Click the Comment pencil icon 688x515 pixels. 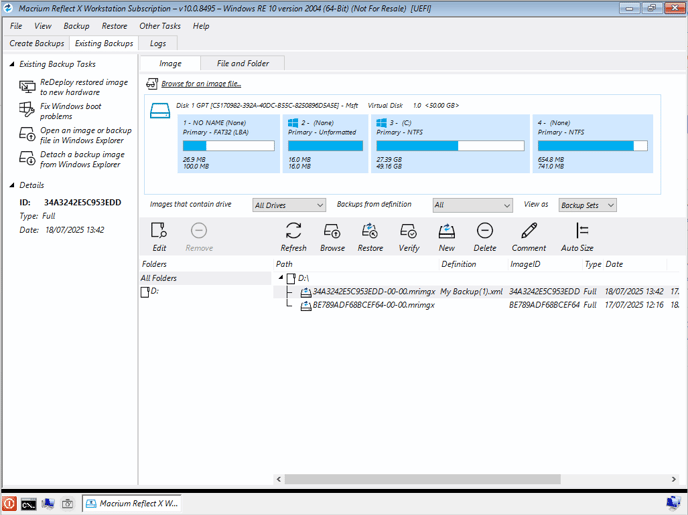(x=529, y=231)
